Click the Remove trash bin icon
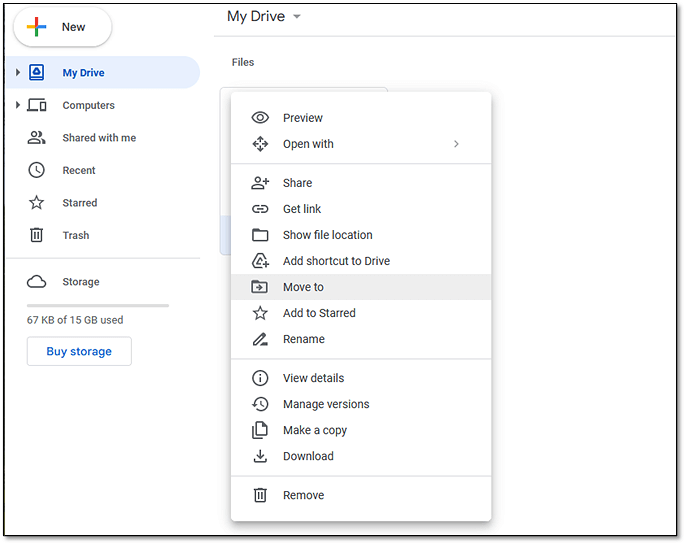Image resolution: width=686 pixels, height=545 pixels. 260,495
